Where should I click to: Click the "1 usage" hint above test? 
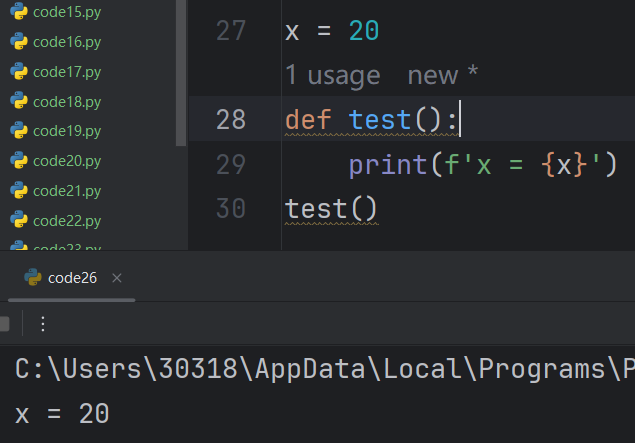333,75
